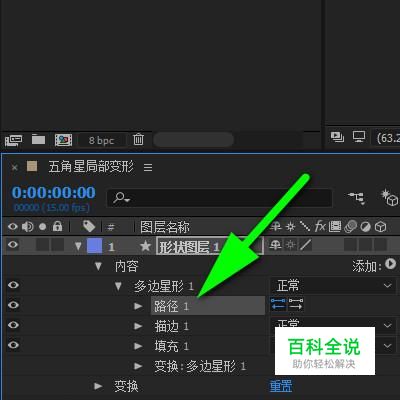This screenshot has width=400, height=400.
Task: Click the frame blending column header
Action: pos(335,227)
